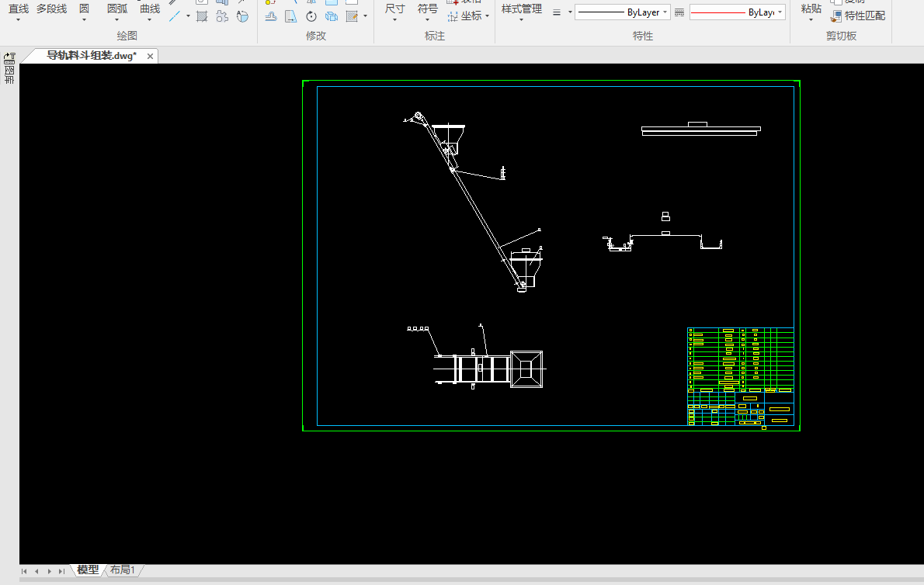Click the region tool icon in 绘图 panel

(242, 16)
